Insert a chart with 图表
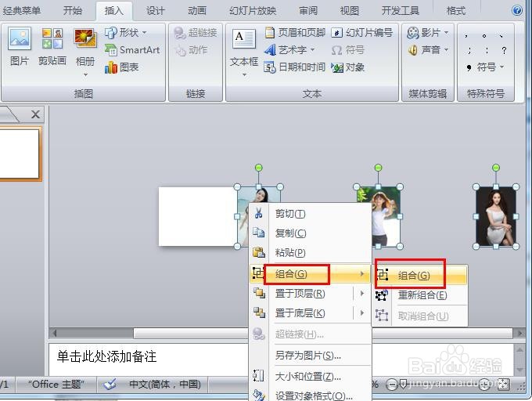 click(x=122, y=67)
